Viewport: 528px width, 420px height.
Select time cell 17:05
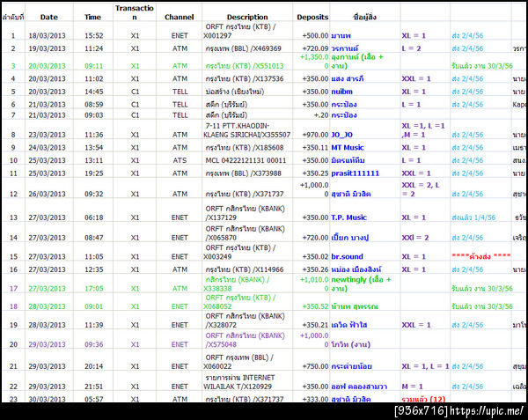click(x=93, y=289)
